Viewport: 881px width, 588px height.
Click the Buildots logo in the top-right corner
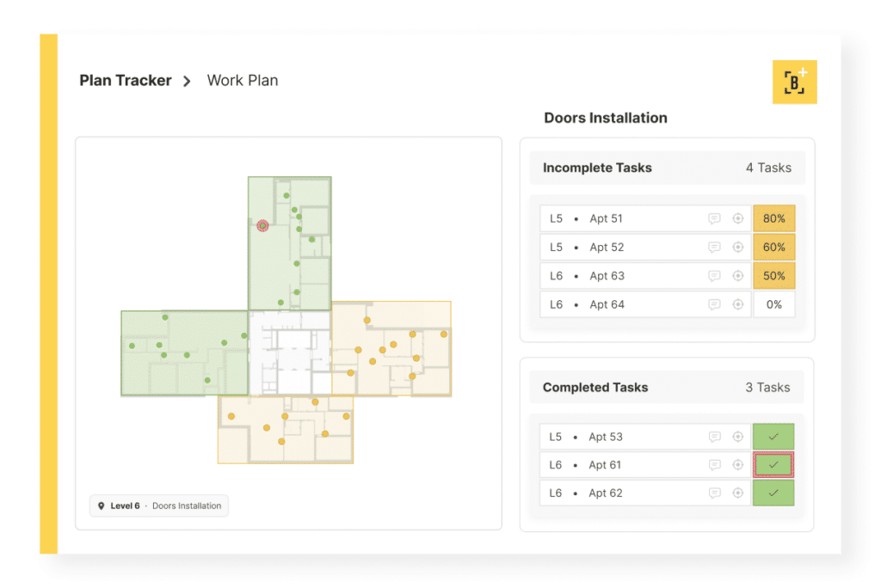tap(794, 82)
